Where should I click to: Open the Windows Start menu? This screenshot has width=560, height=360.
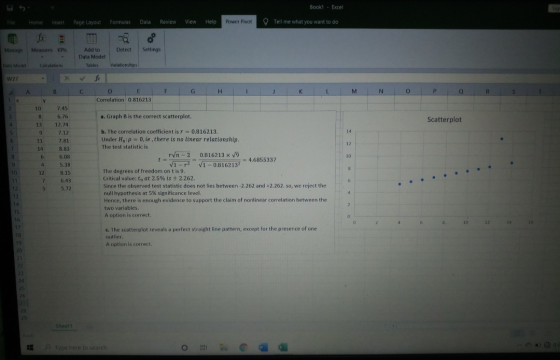30,347
